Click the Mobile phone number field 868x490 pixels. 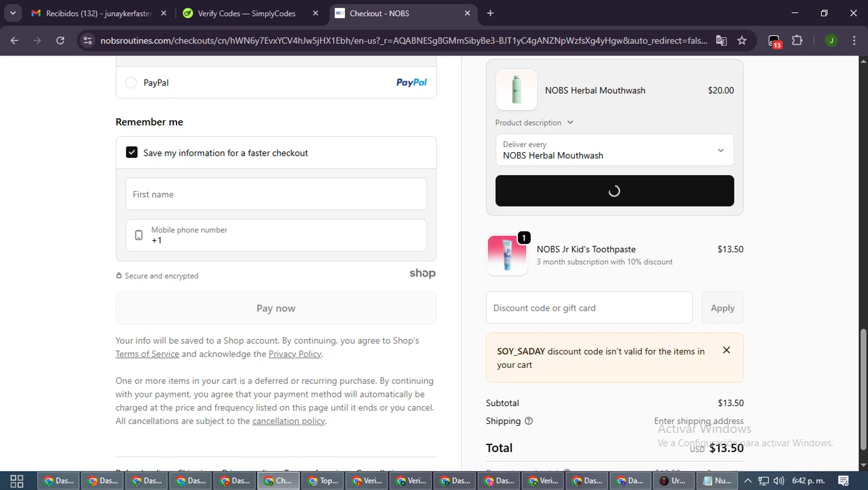coord(276,235)
